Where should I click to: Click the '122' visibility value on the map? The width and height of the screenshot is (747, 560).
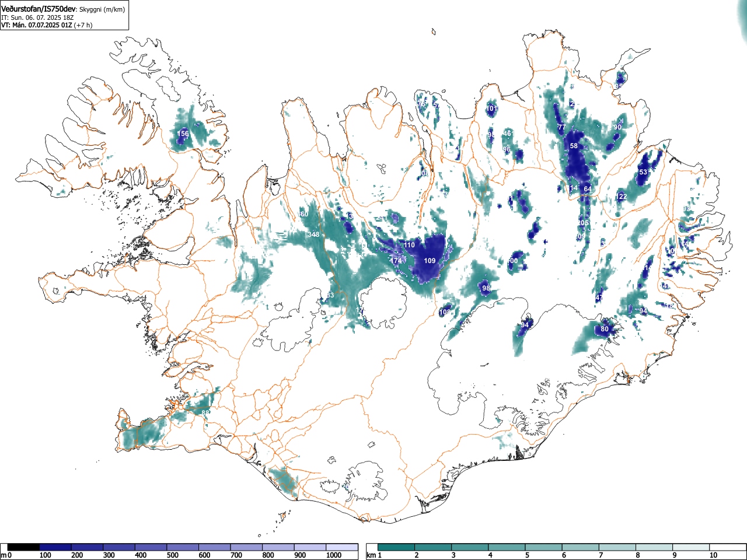[622, 197]
